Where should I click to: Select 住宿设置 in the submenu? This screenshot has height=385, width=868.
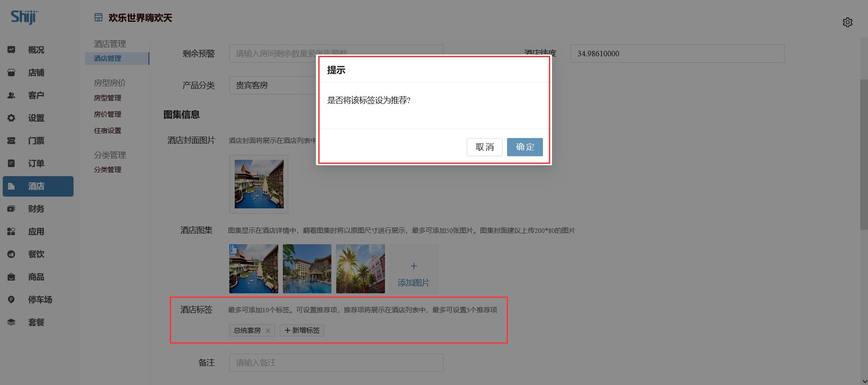(x=108, y=131)
